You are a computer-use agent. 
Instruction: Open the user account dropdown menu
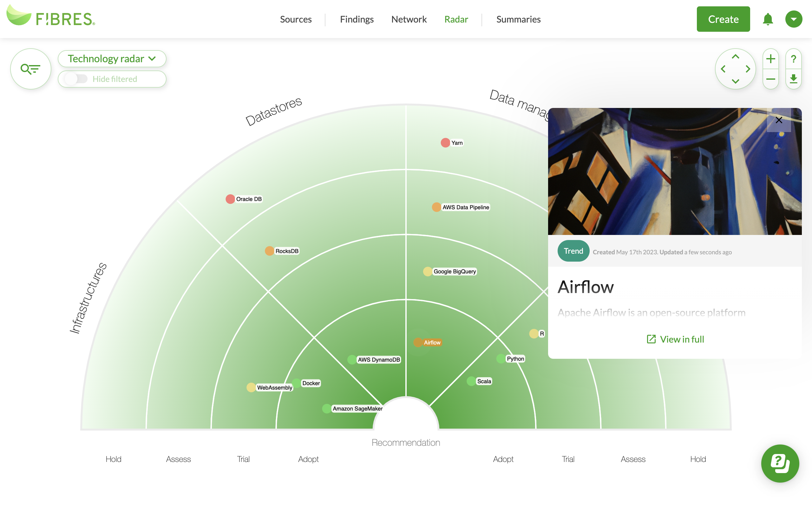(x=794, y=19)
